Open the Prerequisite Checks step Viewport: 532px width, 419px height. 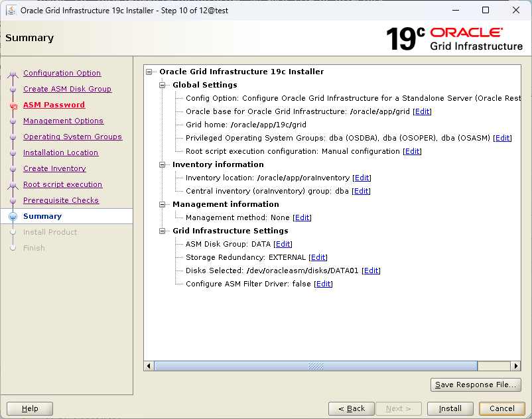pyautogui.click(x=61, y=200)
